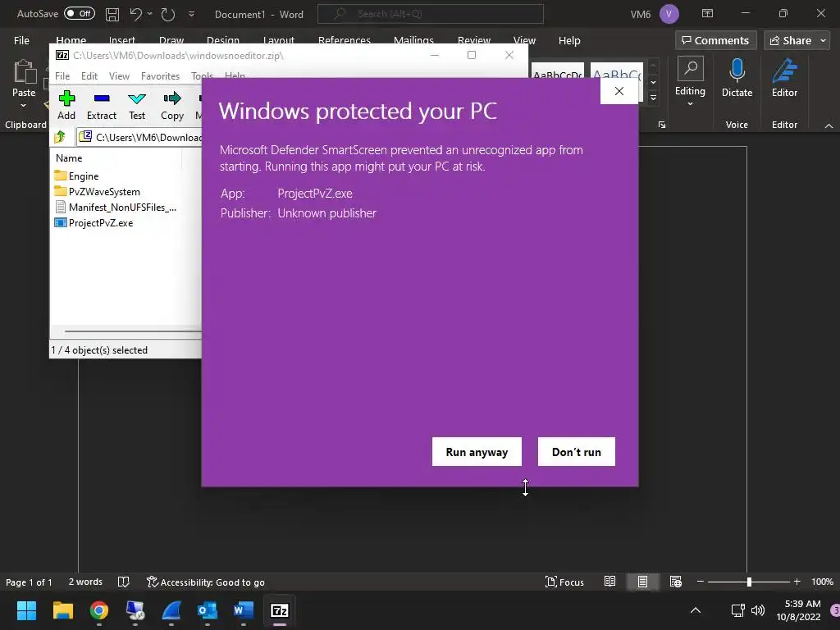The image size is (840, 630).
Task: Click 2 words count in status bar
Action: coord(85,582)
